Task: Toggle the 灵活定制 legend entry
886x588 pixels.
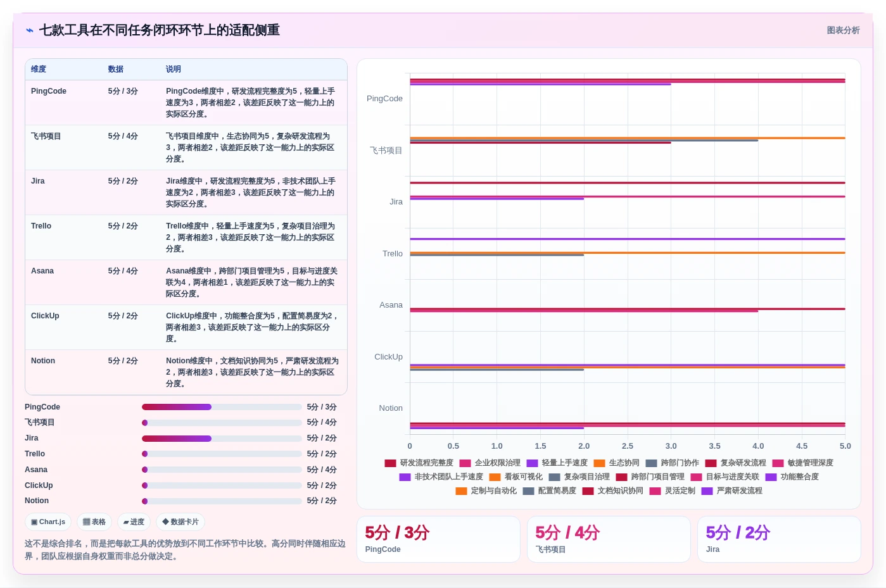Action: [672, 491]
